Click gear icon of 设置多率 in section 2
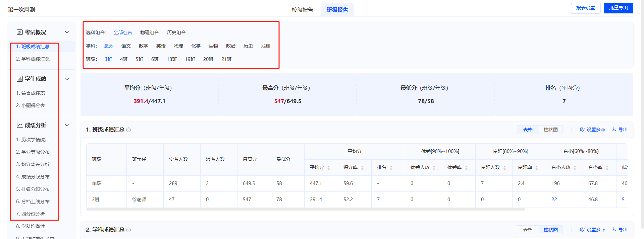Screen dimensions: 644x239 click(582, 229)
